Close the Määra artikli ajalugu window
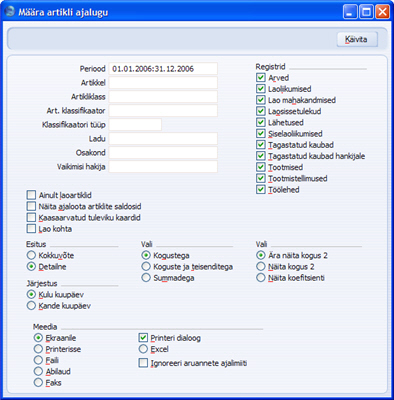The height and width of the screenshot is (400, 394). pos(382,12)
